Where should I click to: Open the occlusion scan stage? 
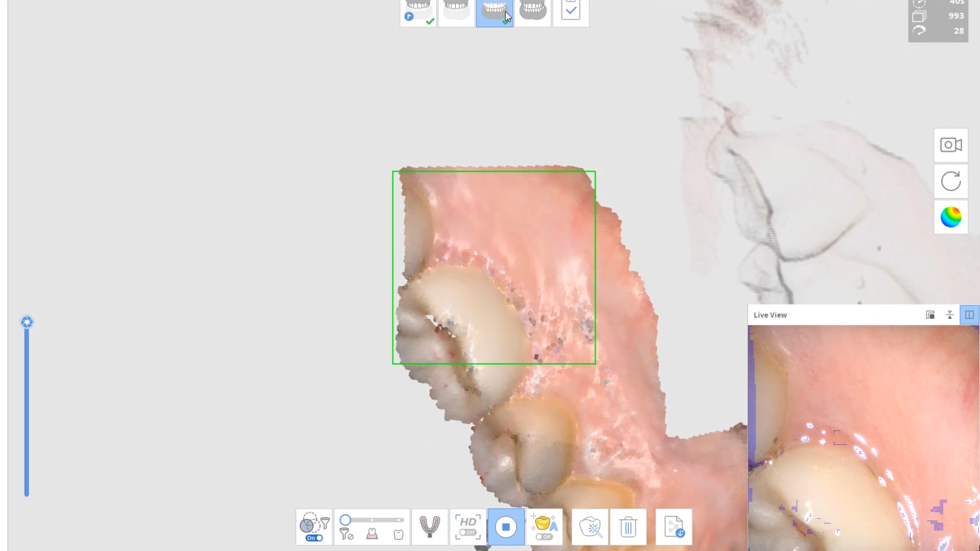[533, 13]
